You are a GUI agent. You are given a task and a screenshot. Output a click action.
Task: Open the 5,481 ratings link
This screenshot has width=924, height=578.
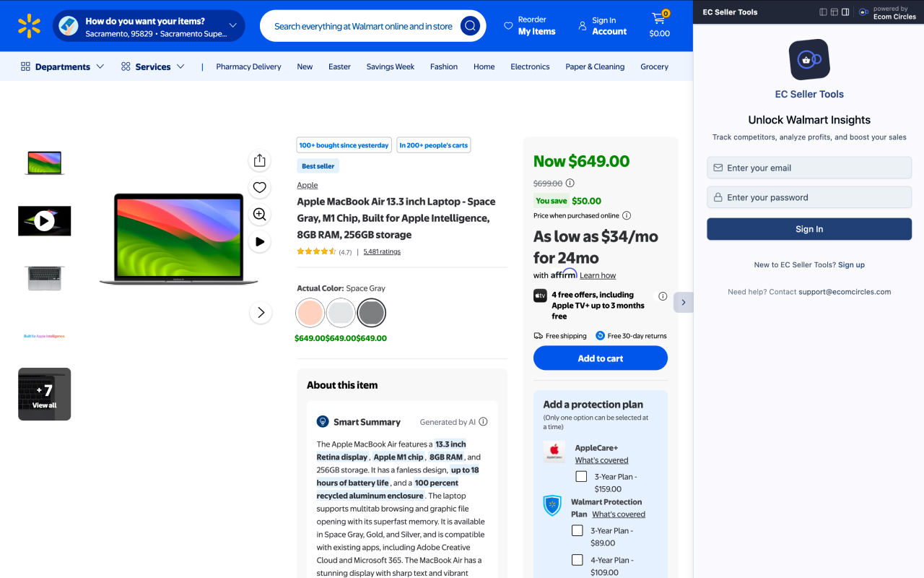click(x=382, y=251)
